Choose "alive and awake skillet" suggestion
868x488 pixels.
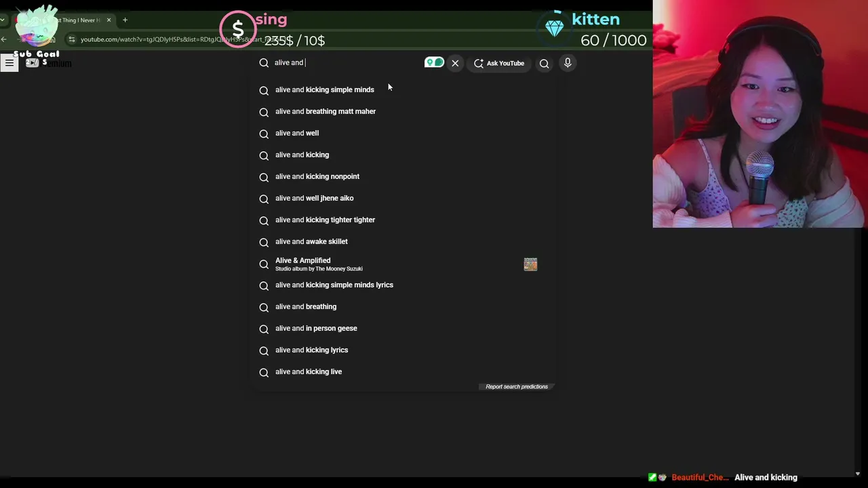tap(404, 241)
